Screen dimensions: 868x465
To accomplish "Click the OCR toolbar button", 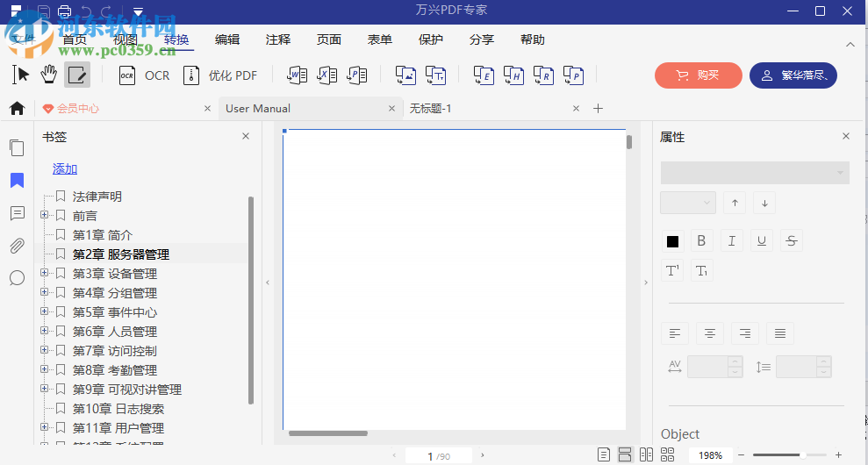I will [145, 75].
